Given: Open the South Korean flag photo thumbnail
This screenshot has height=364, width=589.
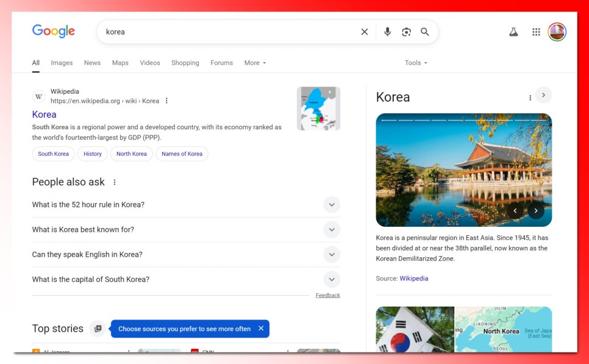Looking at the screenshot, I should 415,329.
